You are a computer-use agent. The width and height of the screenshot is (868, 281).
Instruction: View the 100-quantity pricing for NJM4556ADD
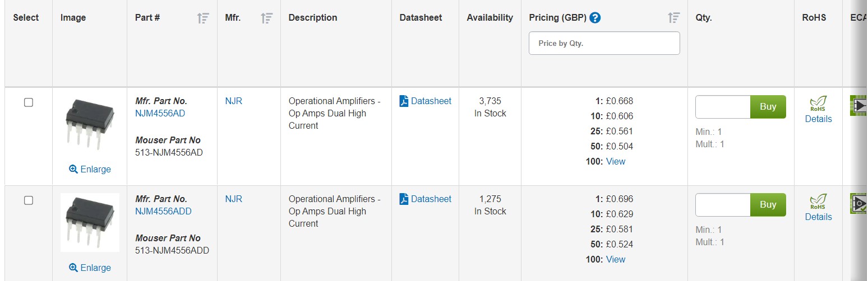[616, 260]
